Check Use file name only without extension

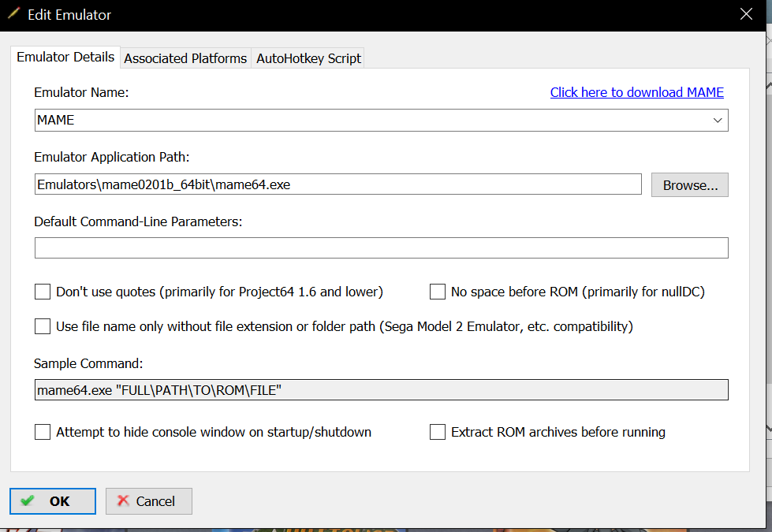tap(43, 326)
